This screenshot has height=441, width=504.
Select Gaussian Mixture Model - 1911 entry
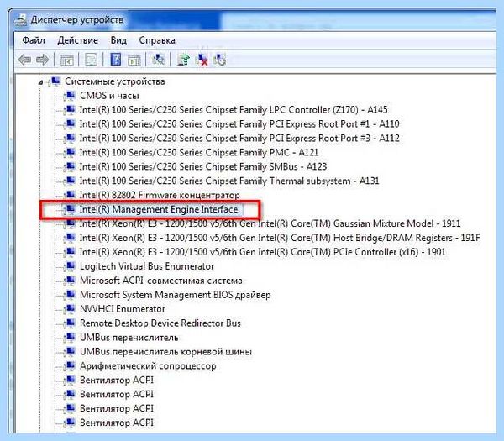[x=270, y=223]
